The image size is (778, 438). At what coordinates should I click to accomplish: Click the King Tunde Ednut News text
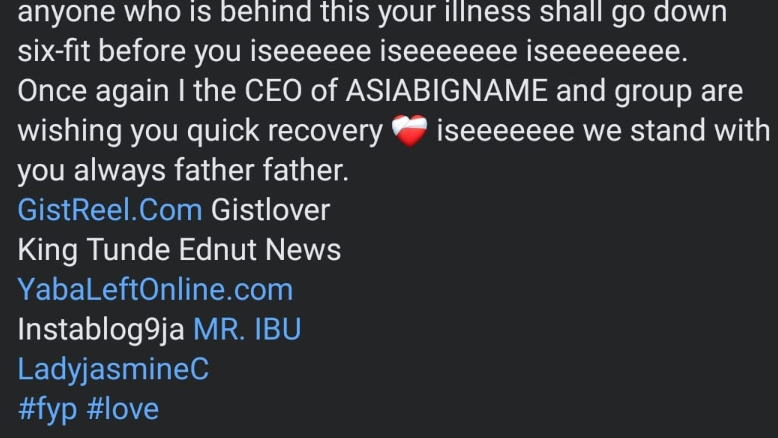pyautogui.click(x=179, y=250)
